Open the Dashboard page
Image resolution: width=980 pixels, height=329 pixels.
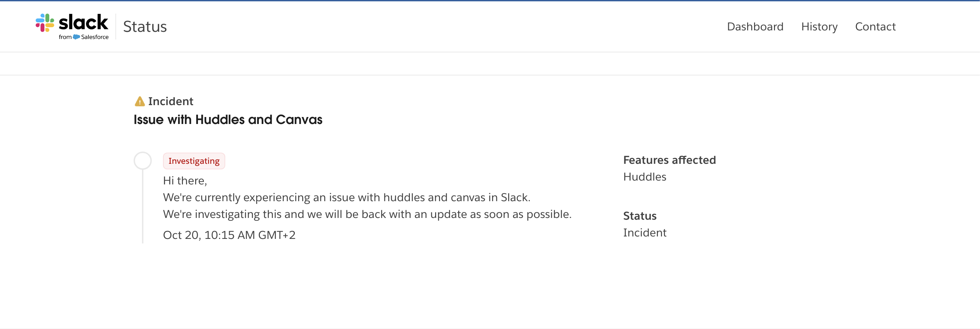(755, 27)
